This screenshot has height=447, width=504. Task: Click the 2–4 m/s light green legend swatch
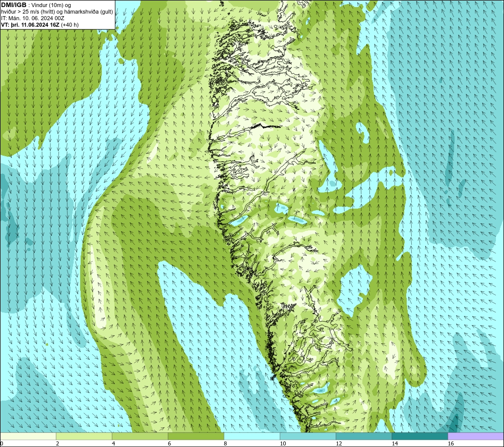click(x=84, y=436)
